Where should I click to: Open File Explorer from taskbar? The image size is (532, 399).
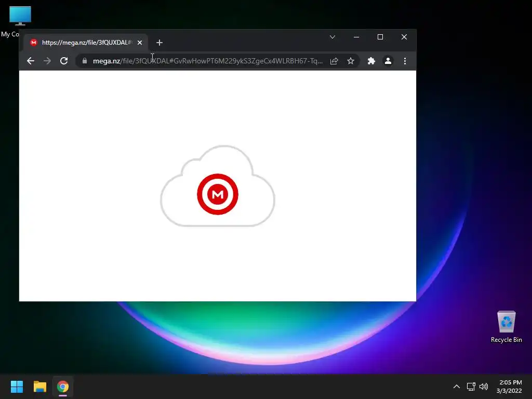tap(39, 387)
